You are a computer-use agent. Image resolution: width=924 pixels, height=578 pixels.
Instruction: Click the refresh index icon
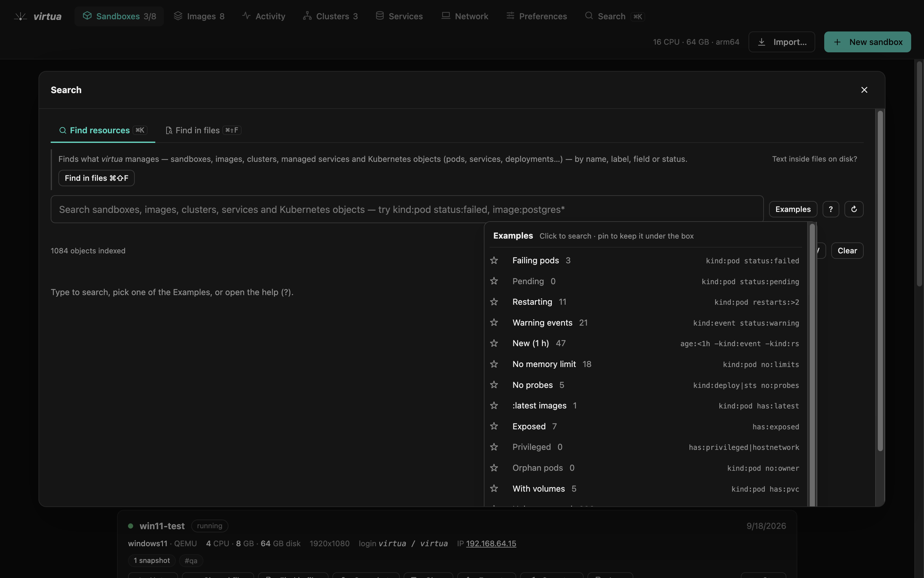(854, 209)
